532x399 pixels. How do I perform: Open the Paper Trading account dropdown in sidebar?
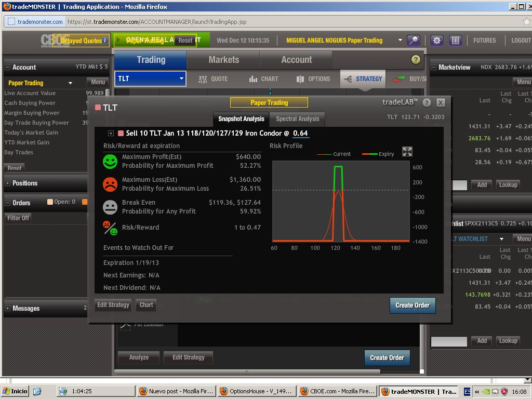70,83
